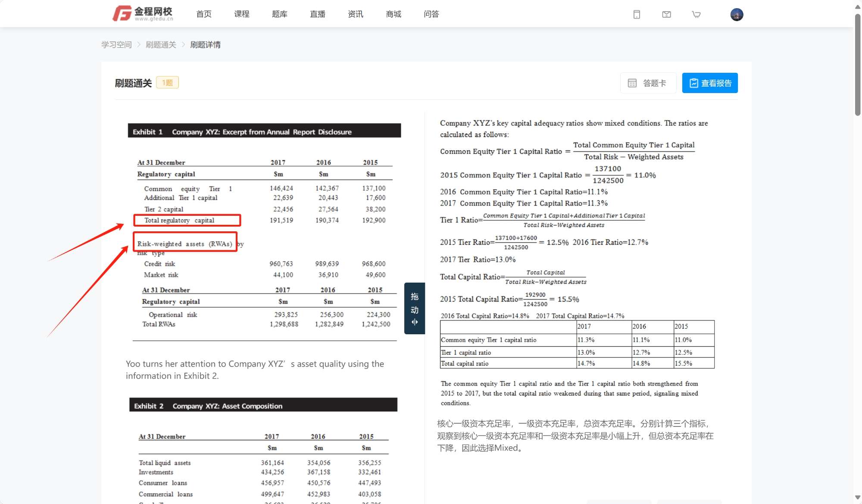Click the 学习空间 breadcrumb link
The height and width of the screenshot is (504, 862).
point(116,45)
